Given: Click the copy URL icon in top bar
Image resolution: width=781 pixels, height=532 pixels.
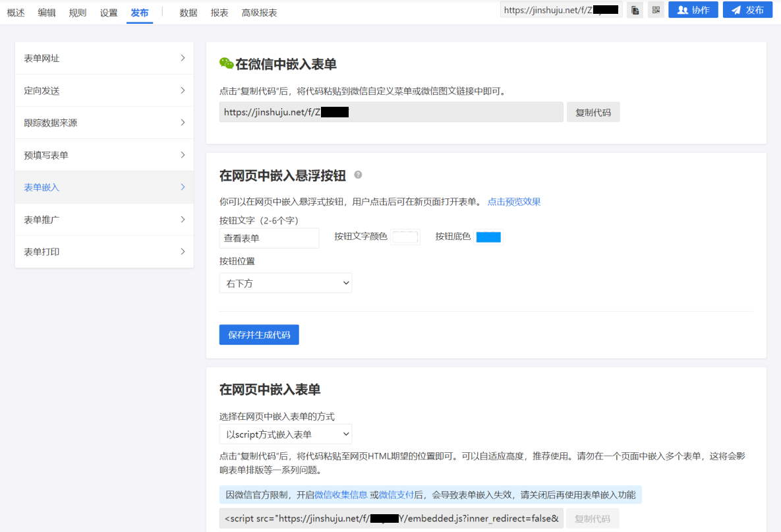Looking at the screenshot, I should [x=635, y=10].
